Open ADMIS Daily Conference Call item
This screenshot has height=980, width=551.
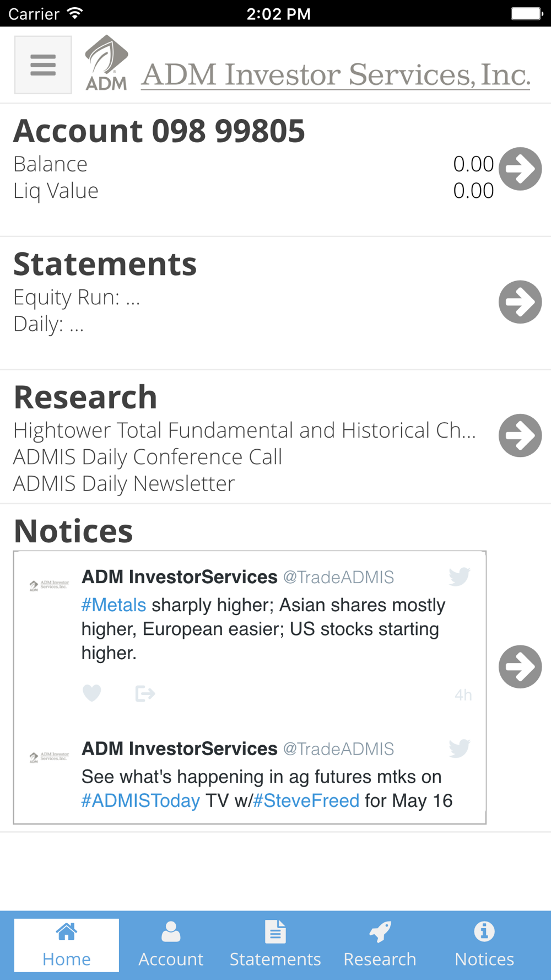(x=148, y=457)
